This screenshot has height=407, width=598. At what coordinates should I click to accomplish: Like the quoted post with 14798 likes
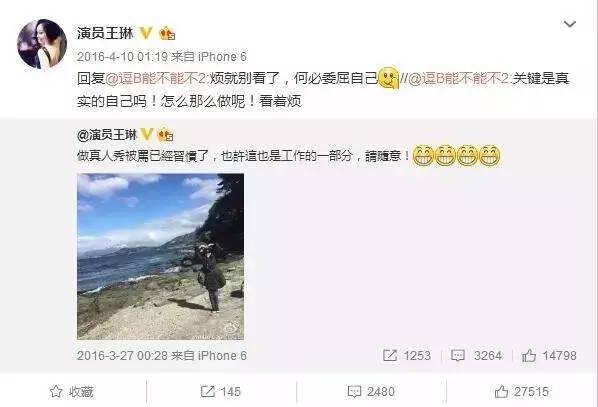point(549,356)
